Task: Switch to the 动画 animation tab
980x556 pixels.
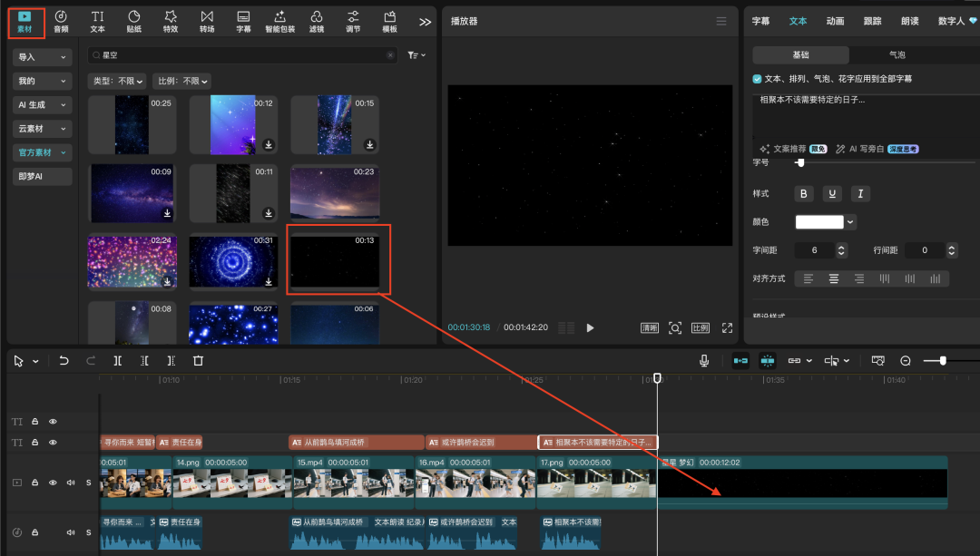Action: 835,21
